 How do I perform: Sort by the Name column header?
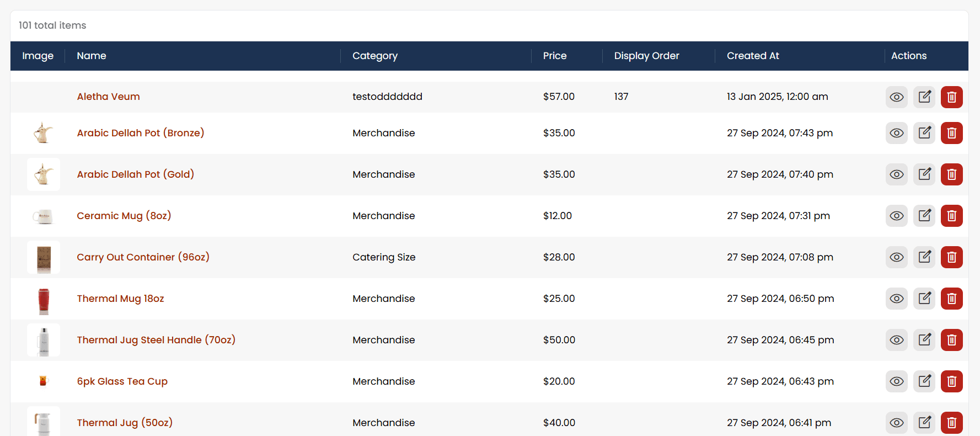pyautogui.click(x=92, y=56)
